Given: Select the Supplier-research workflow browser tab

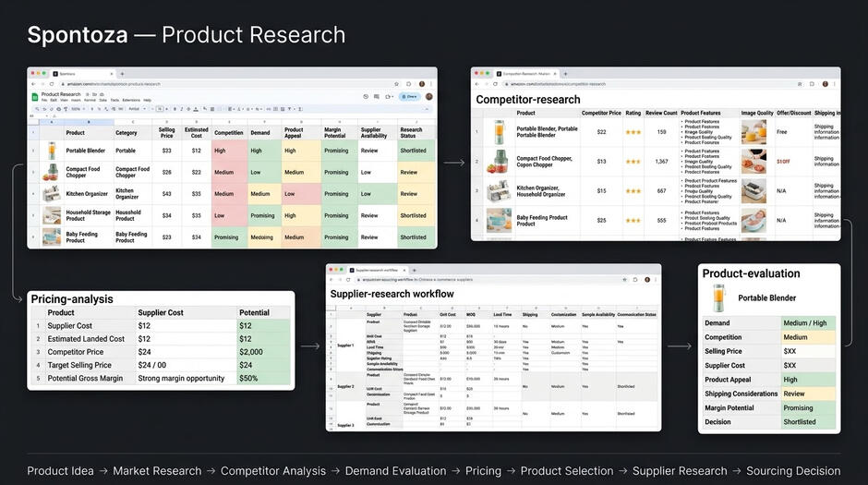Looking at the screenshot, I should [379, 270].
